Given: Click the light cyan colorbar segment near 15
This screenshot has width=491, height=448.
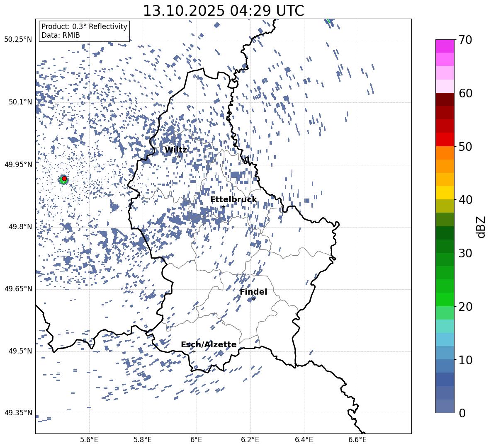Looking at the screenshot, I should [x=445, y=326].
